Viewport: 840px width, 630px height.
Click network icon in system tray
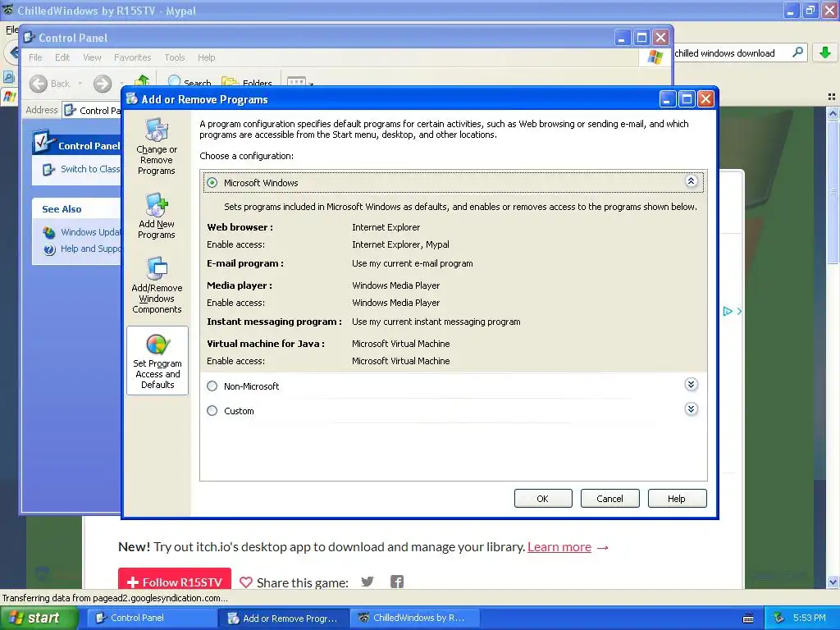click(x=779, y=618)
